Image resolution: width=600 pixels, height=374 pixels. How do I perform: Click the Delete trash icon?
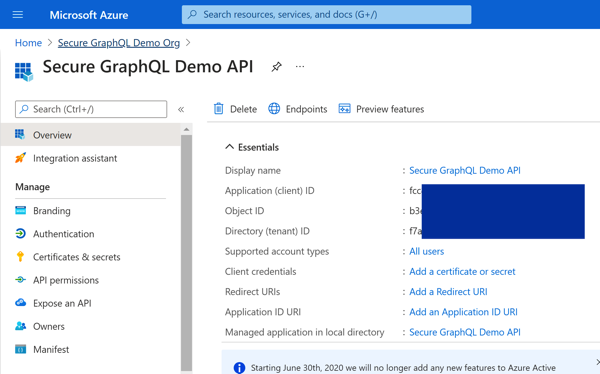(218, 109)
